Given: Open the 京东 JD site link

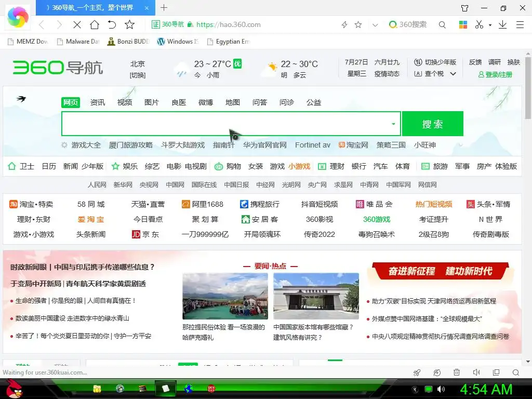Looking at the screenshot, I should click(x=145, y=234).
